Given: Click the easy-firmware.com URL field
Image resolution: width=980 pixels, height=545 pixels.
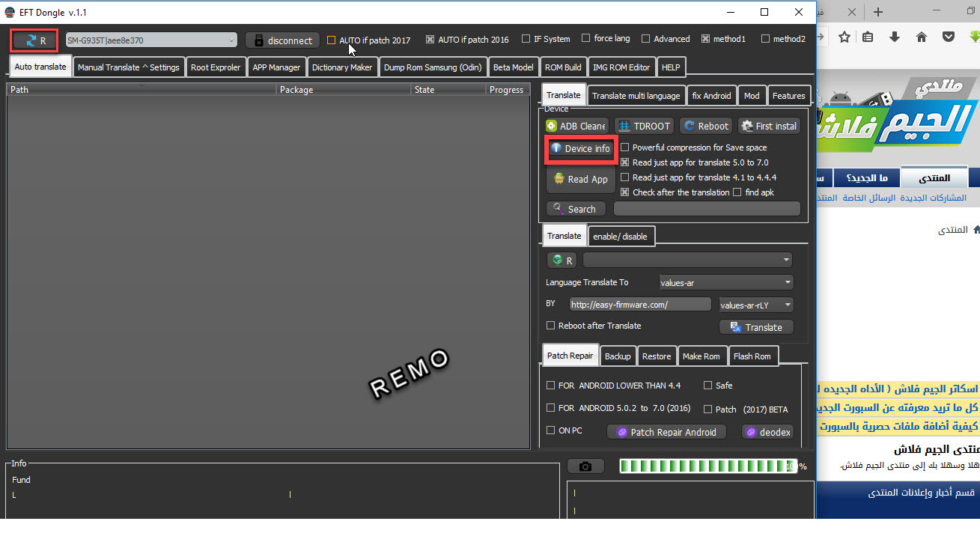Looking at the screenshot, I should click(640, 305).
